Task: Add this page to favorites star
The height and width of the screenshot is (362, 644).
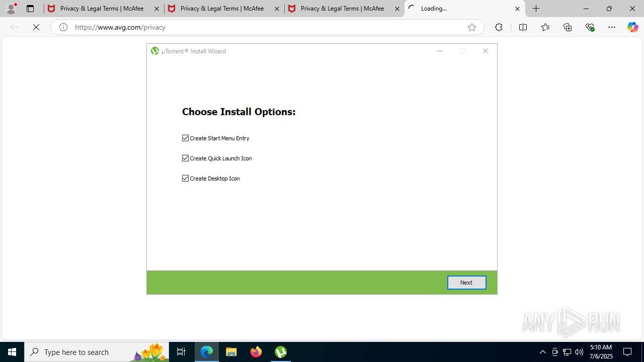Action: coord(472,27)
